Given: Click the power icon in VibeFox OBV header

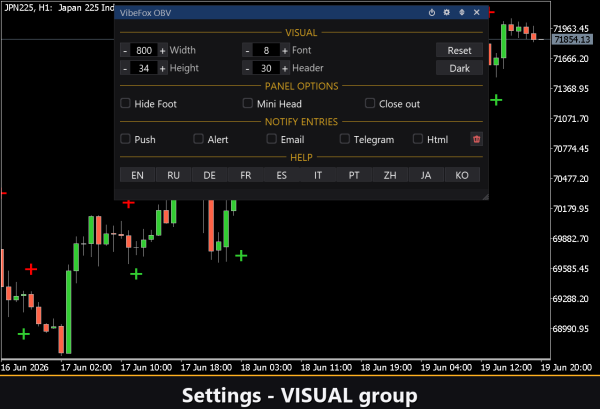Looking at the screenshot, I should (x=432, y=13).
